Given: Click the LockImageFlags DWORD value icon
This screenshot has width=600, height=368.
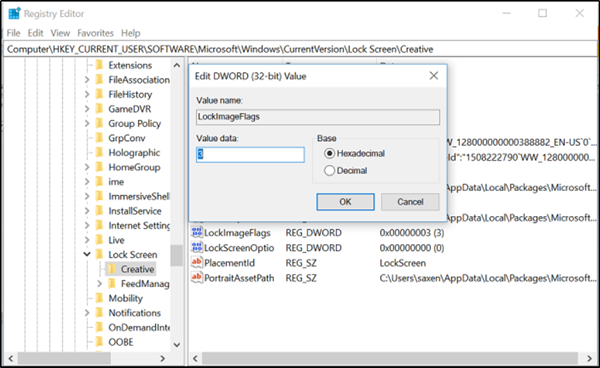Looking at the screenshot, I should pos(197,232).
